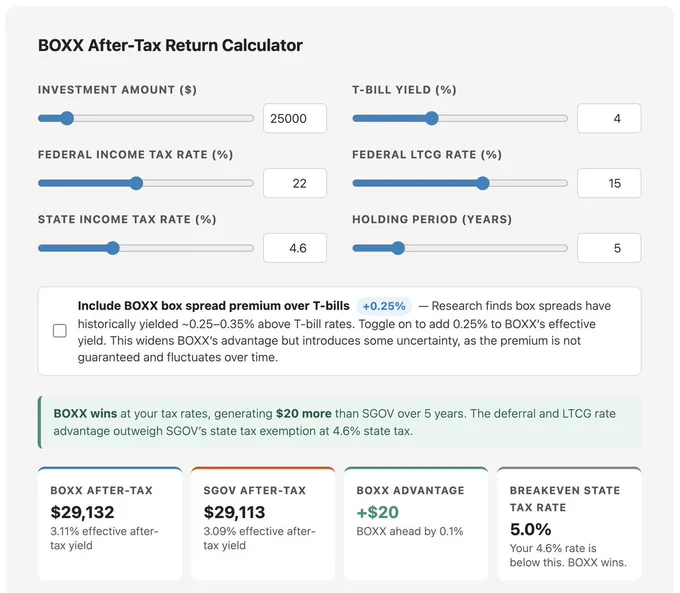Click the holding period field showing 5
Image resolution: width=680 pixels, height=593 pixels.
click(609, 248)
